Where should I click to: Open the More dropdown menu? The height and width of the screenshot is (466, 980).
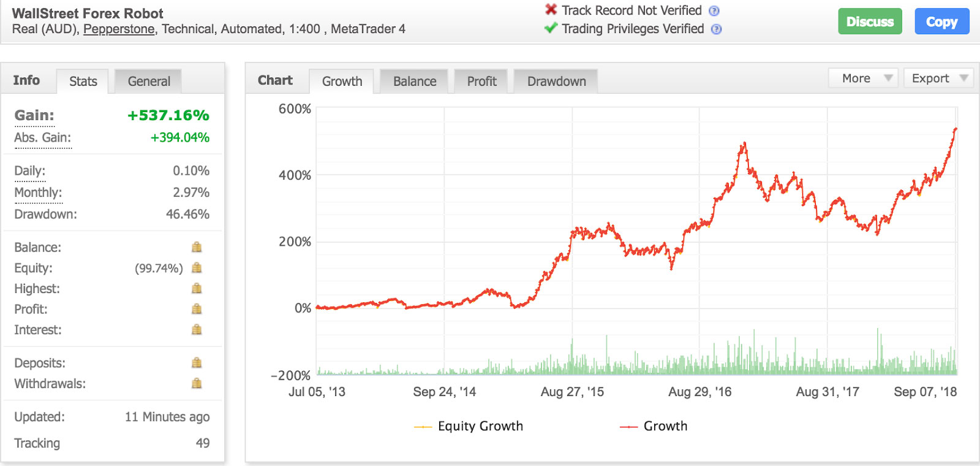pos(863,78)
